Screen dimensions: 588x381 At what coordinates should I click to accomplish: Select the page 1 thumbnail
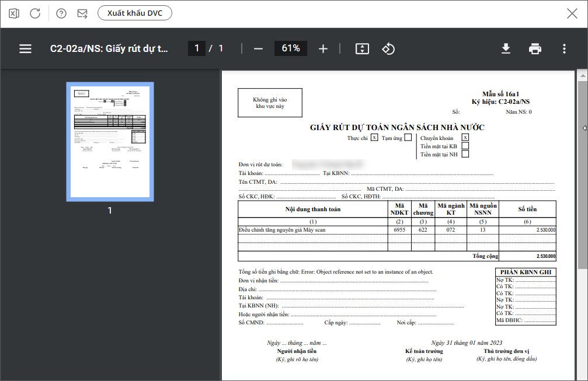click(110, 142)
